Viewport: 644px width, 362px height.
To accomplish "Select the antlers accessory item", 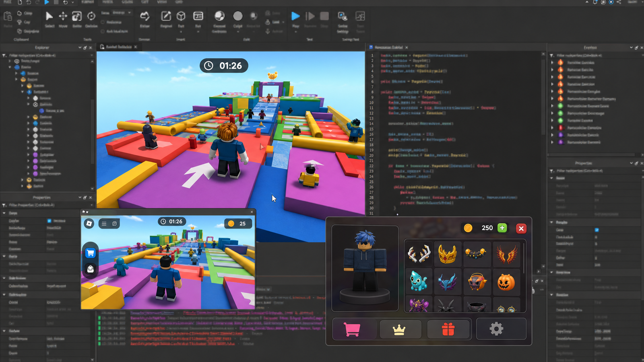I will pyautogui.click(x=419, y=254).
